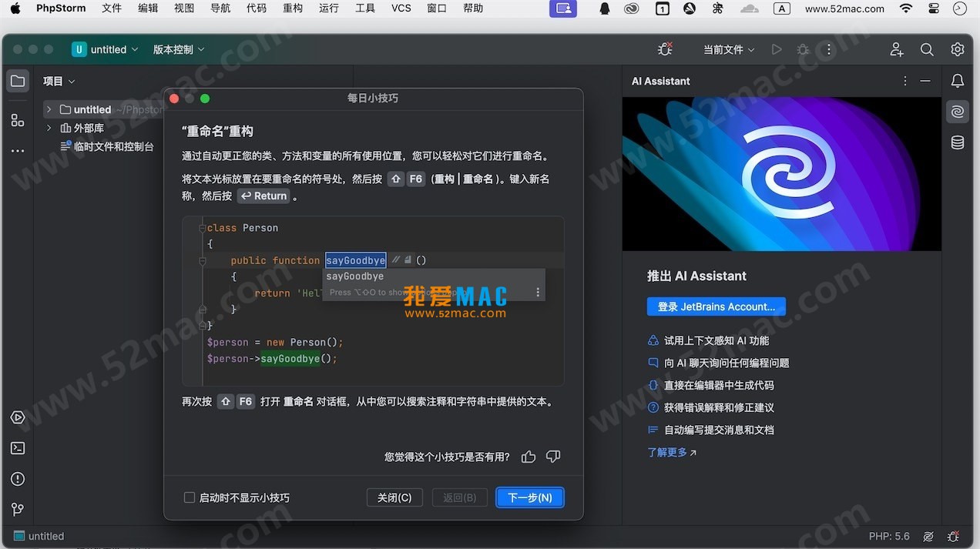Open the PhpStorm application menu
The height and width of the screenshot is (549, 980).
click(61, 8)
